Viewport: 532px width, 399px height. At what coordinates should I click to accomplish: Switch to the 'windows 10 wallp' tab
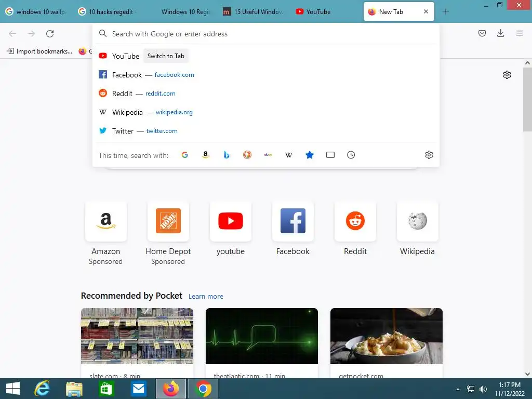coord(36,11)
